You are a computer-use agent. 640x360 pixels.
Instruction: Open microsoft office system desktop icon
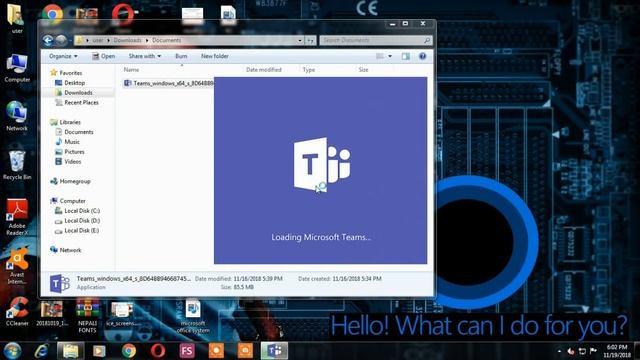tap(193, 316)
